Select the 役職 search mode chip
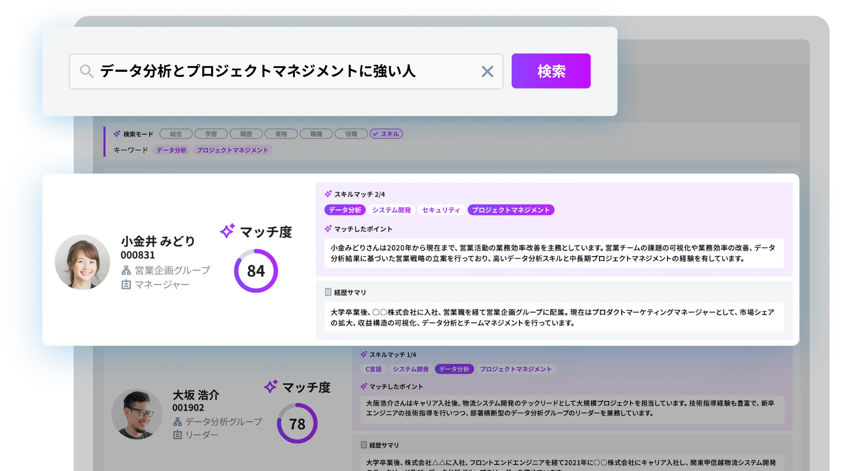This screenshot has width=868, height=471. 351,134
